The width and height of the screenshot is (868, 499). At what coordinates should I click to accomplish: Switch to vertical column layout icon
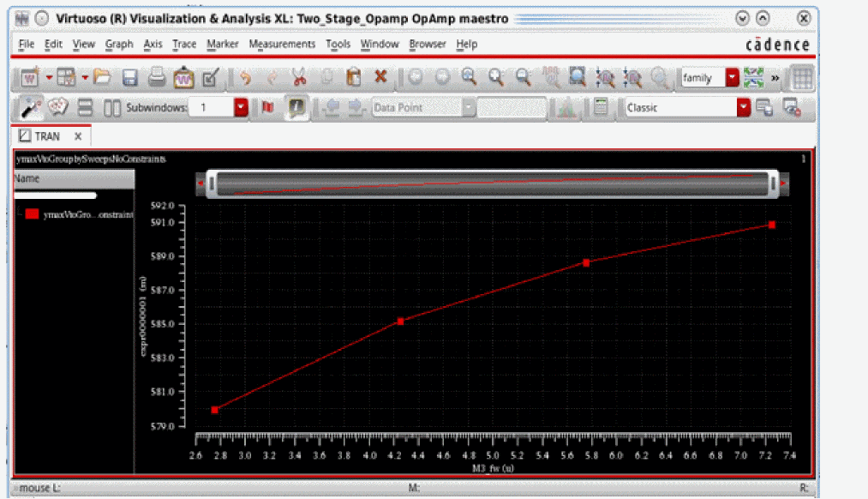pos(112,108)
